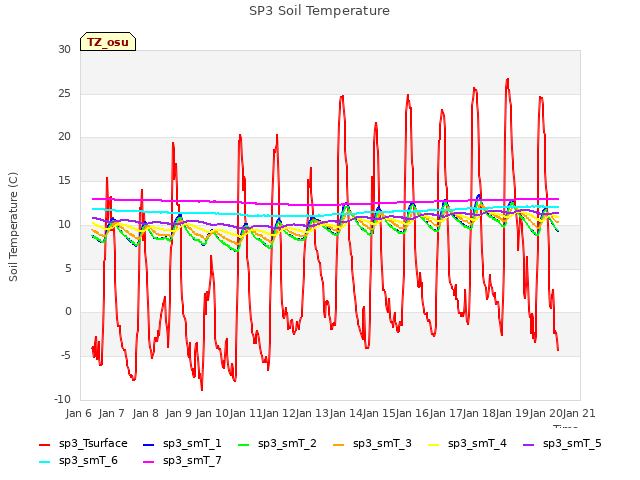Image resolution: width=640 pixels, height=480 pixels.
Task: Click the Jan 21 x-axis tick label
Action: point(579,413)
